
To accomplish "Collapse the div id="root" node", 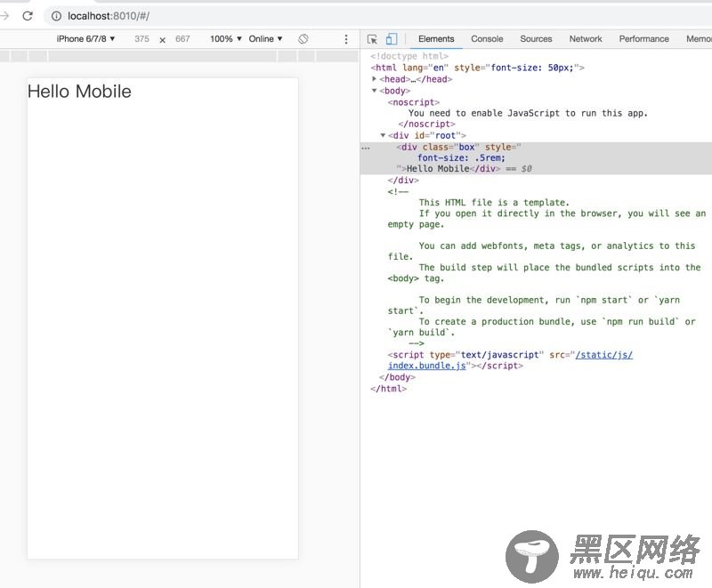I will click(383, 135).
